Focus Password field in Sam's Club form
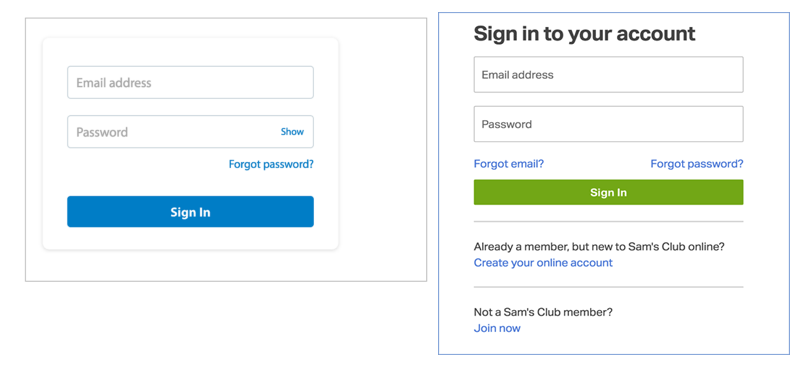800x370 pixels. pos(608,124)
